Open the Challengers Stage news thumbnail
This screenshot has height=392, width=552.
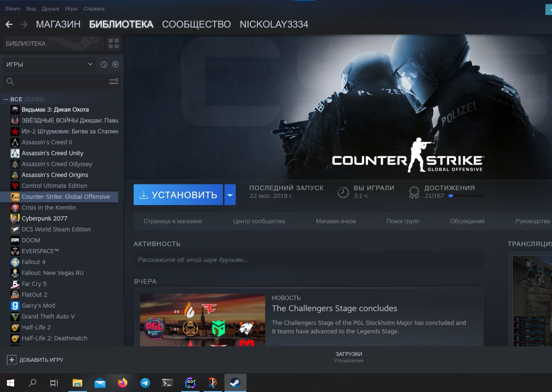click(203, 320)
